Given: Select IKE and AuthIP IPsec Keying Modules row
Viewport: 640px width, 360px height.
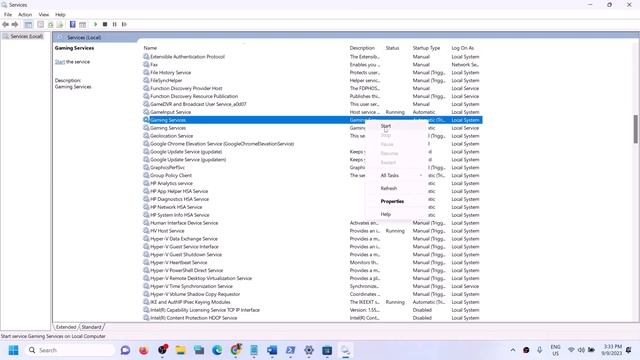Looking at the screenshot, I should pyautogui.click(x=312, y=302).
